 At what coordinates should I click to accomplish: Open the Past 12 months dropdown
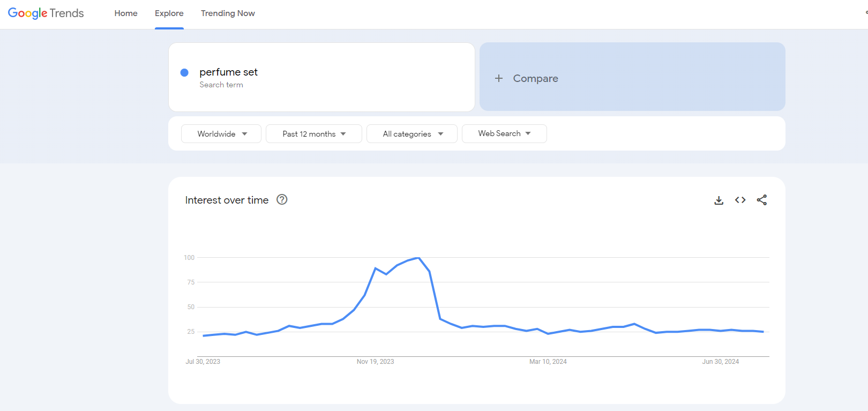click(x=314, y=134)
